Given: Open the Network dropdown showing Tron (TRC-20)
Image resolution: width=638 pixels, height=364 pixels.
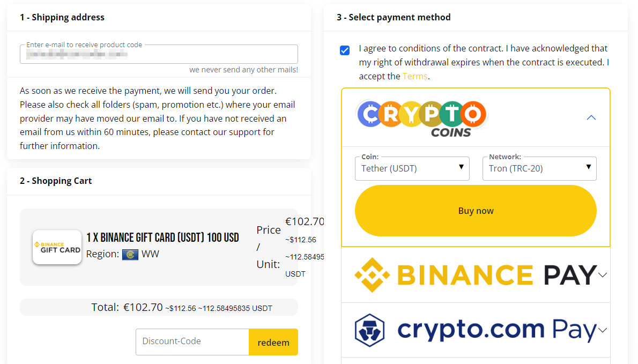Looking at the screenshot, I should (539, 168).
